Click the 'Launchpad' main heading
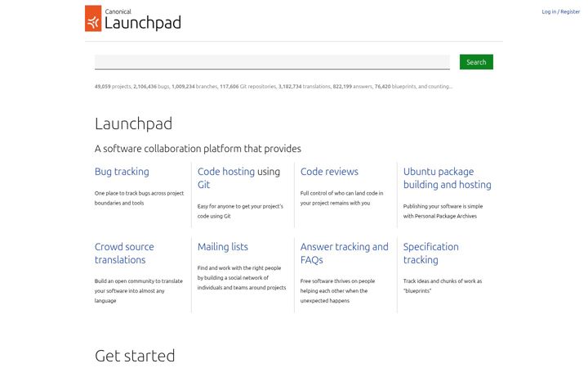The height and width of the screenshot is (368, 588). 133,123
